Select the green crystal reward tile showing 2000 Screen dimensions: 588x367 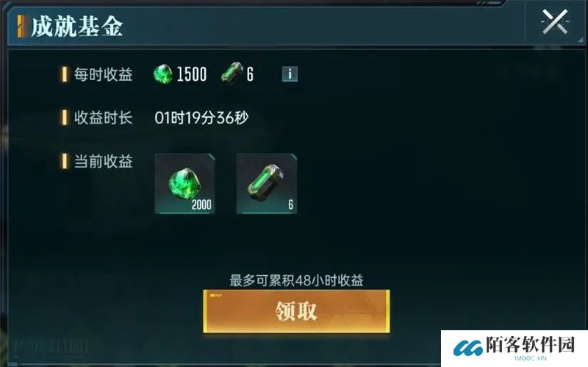click(x=185, y=184)
